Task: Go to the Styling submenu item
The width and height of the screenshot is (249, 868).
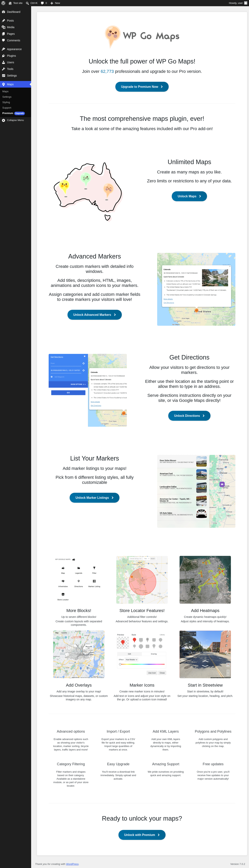Action: coord(6,102)
